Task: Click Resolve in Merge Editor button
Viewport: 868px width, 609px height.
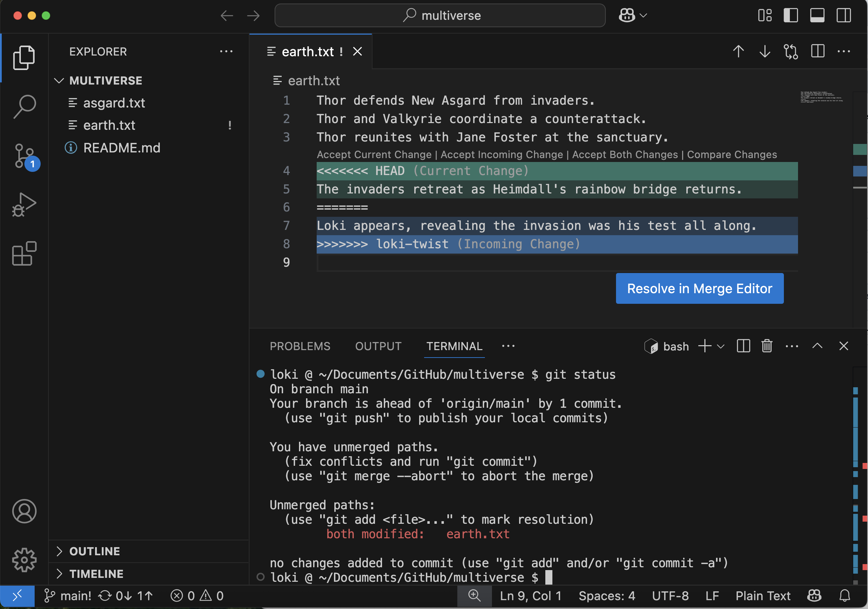Action: (x=699, y=289)
